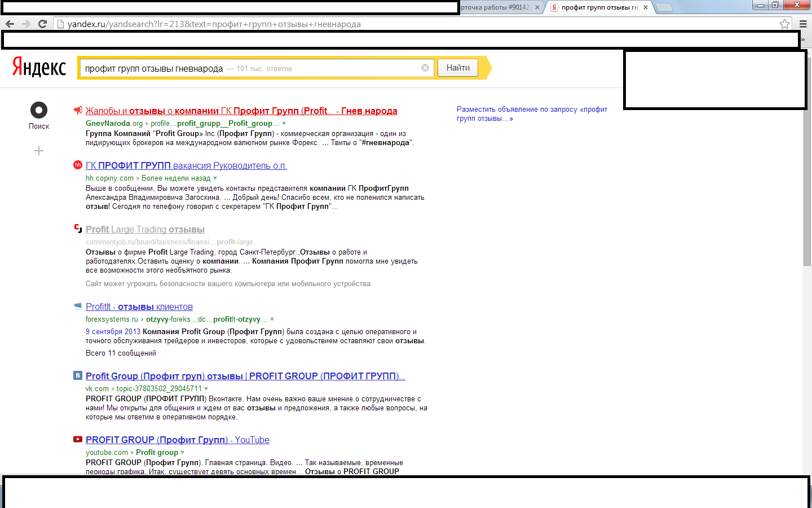Select the Поиск circle icon in sidebar
This screenshot has height=508, width=812.
(x=39, y=110)
